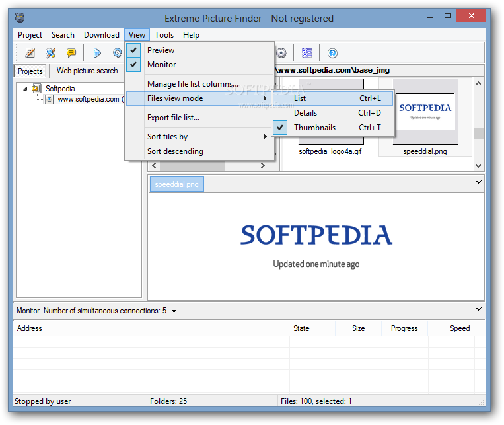Click the Address column header
504x425 pixels.
point(151,328)
